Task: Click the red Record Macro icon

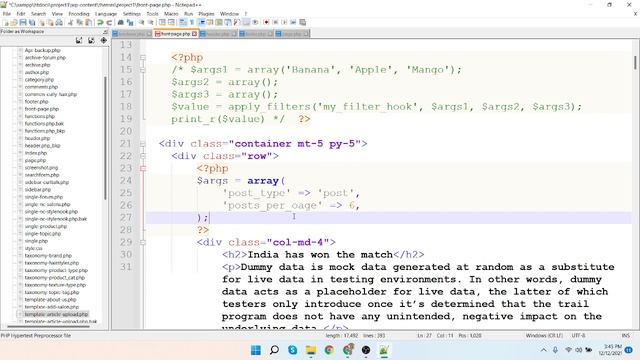Action: click(266, 22)
